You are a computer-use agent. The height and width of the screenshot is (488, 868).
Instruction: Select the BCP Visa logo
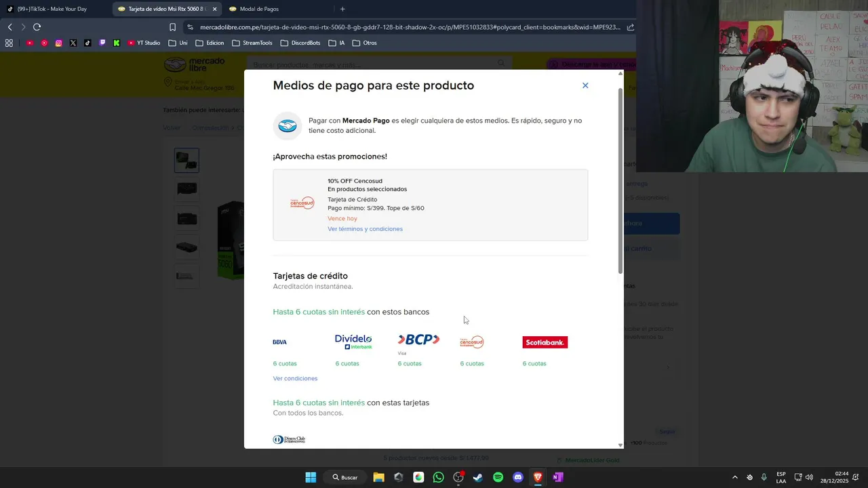pos(418,341)
